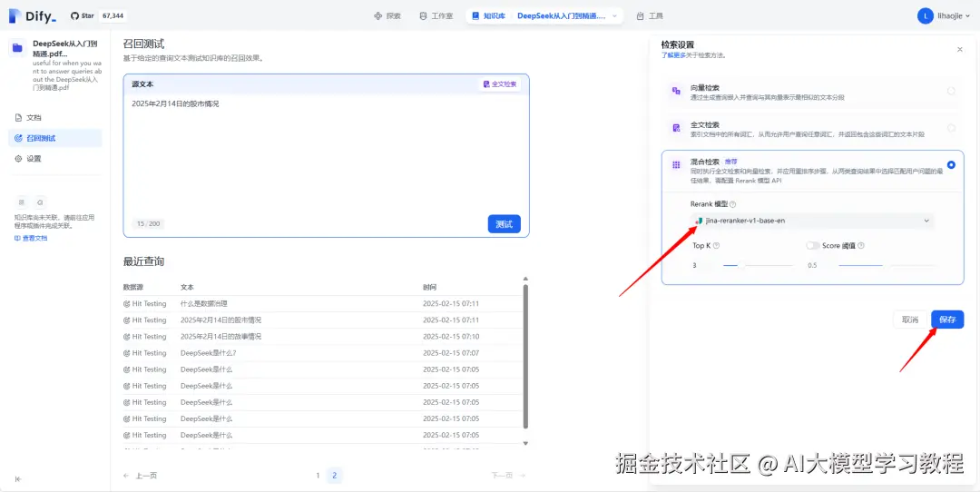The height and width of the screenshot is (492, 980).
Task: Select the 混合检索 radio button
Action: tap(951, 165)
